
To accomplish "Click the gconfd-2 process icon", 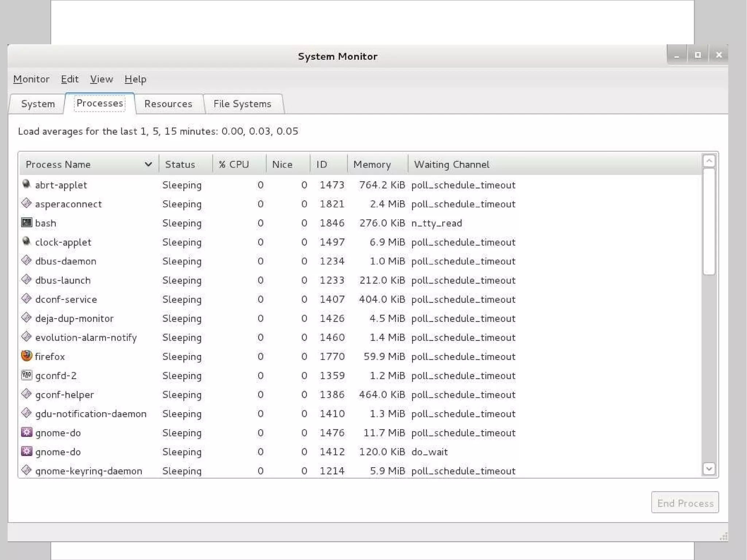I will tap(26, 375).
